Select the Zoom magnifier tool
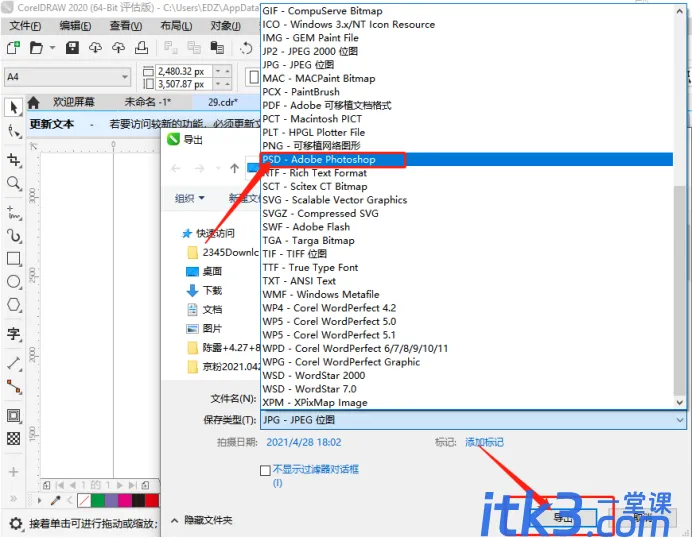This screenshot has width=692, height=538. pyautogui.click(x=14, y=183)
